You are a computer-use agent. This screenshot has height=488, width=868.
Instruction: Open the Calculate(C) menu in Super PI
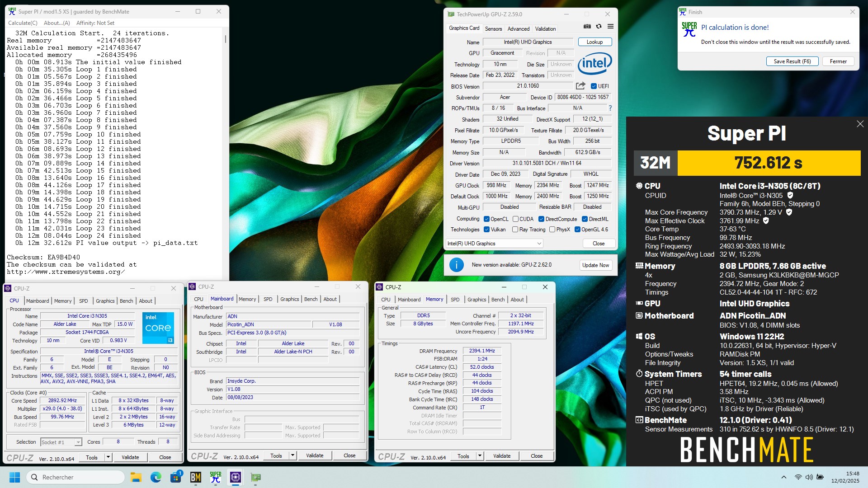click(23, 23)
